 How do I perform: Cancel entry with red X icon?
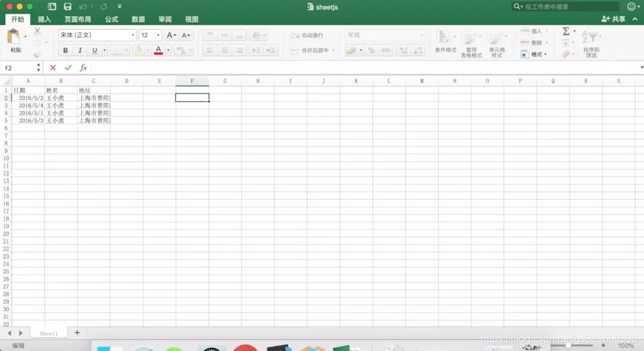coord(53,68)
